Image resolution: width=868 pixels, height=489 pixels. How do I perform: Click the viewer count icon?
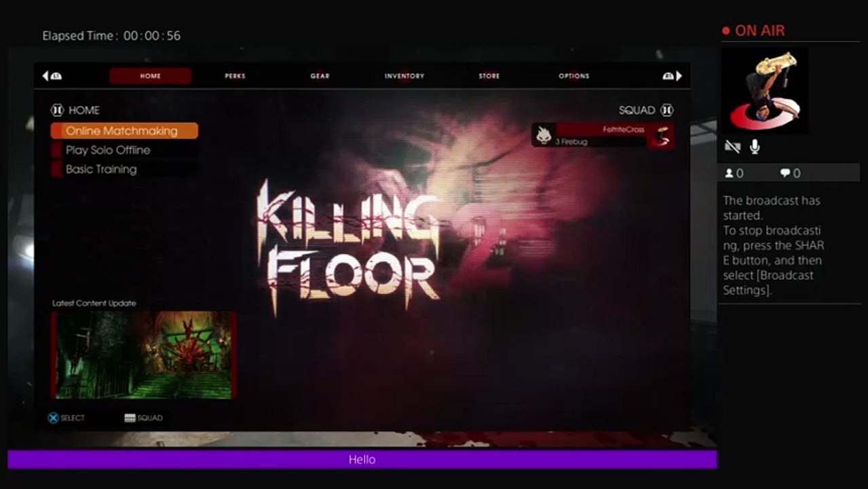tap(730, 173)
